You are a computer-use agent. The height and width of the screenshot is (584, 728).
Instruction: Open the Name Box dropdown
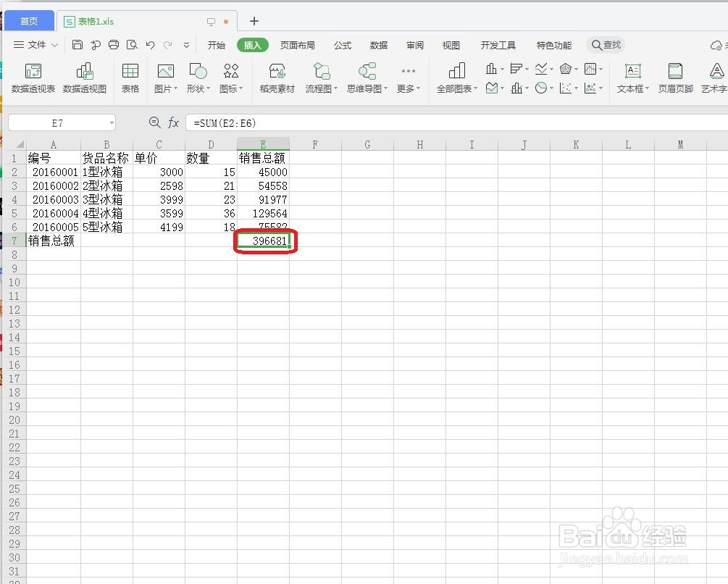pos(110,122)
